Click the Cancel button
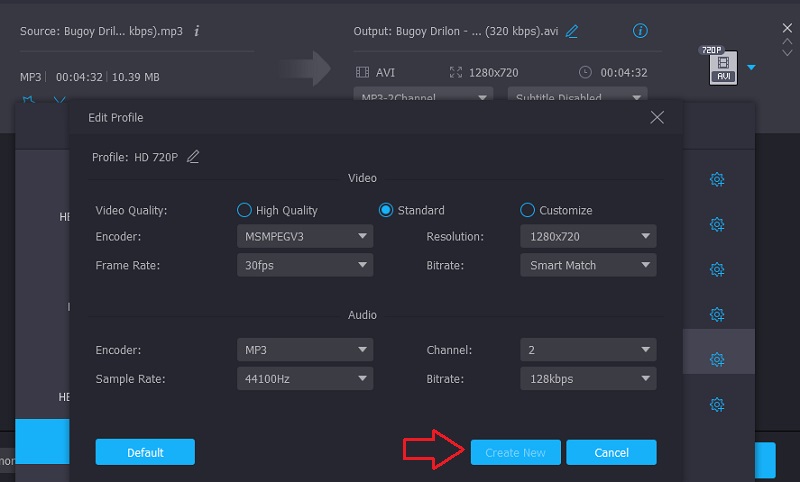Screen dimensions: 800x482 [611, 452]
